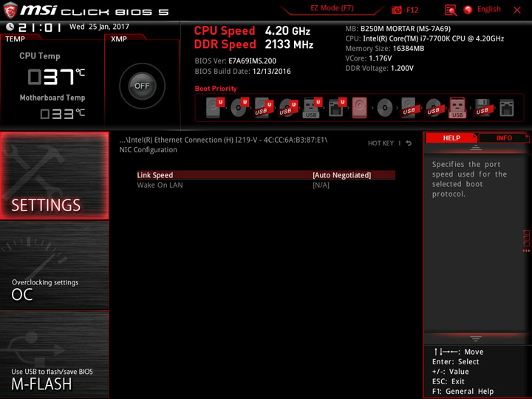Select the highlighted legacy hard disk boot icon
Viewport: 532px width, 399px height.
359,108
